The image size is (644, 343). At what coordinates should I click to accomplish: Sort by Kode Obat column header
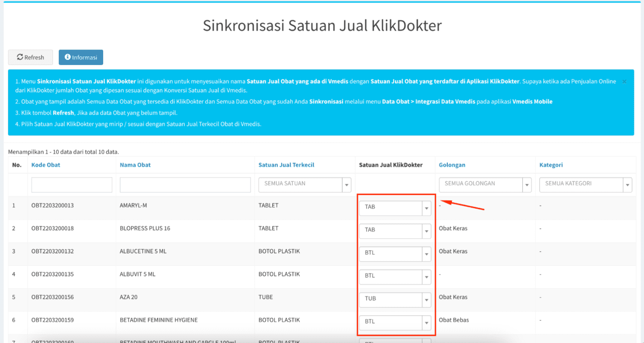46,165
